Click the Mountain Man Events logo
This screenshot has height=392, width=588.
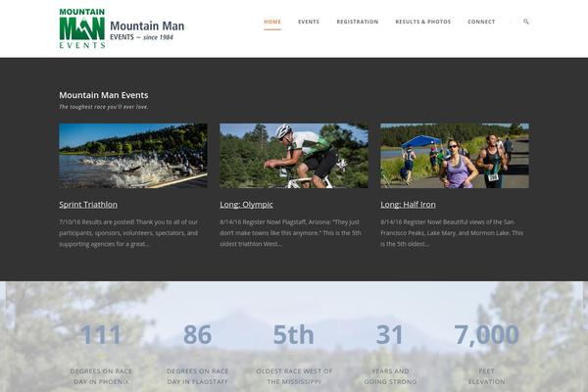82,28
